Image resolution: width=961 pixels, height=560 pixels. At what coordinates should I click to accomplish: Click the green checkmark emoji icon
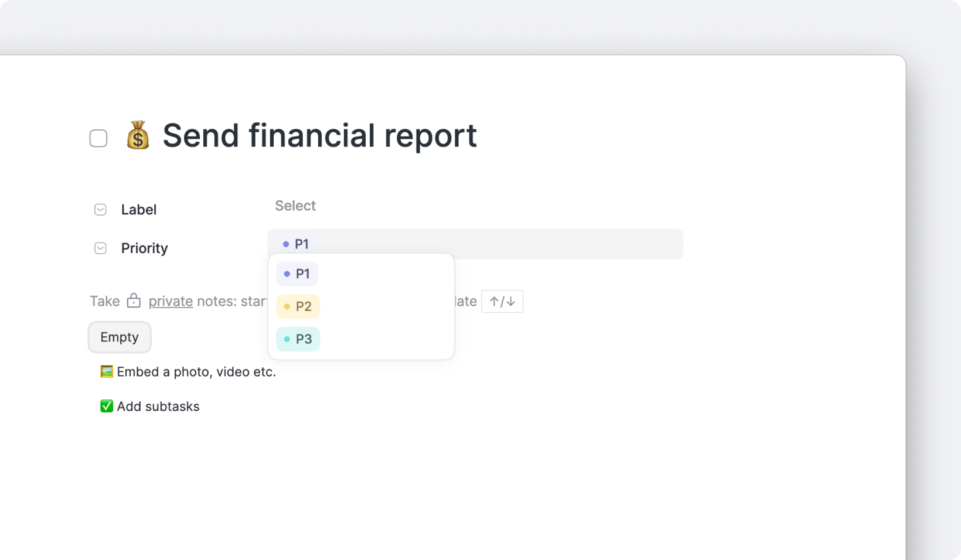(x=106, y=406)
